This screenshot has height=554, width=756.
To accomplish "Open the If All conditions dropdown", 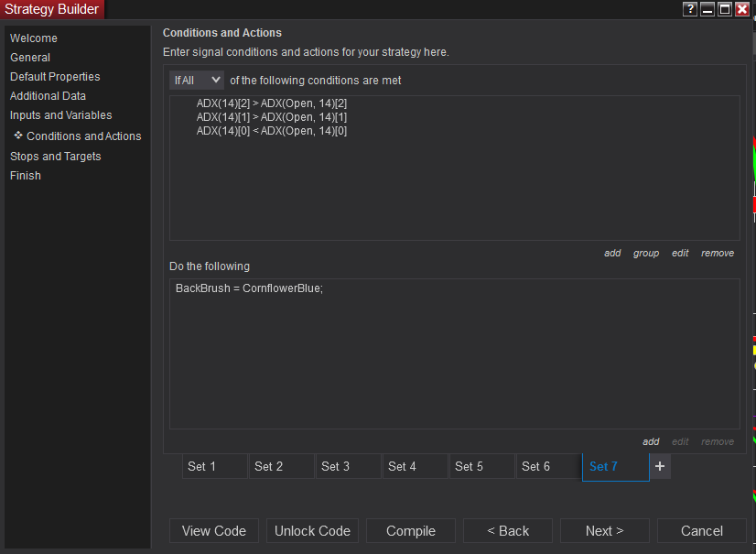I will (x=197, y=81).
